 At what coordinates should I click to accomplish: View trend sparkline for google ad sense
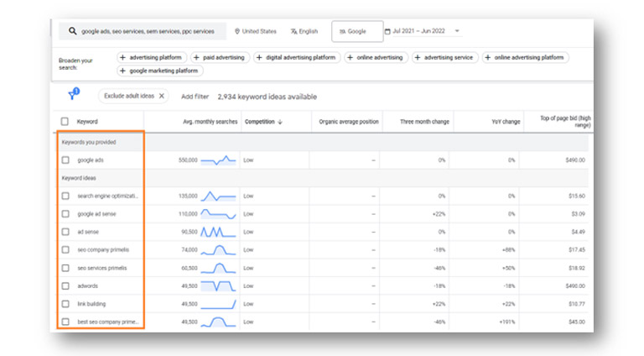click(x=218, y=214)
